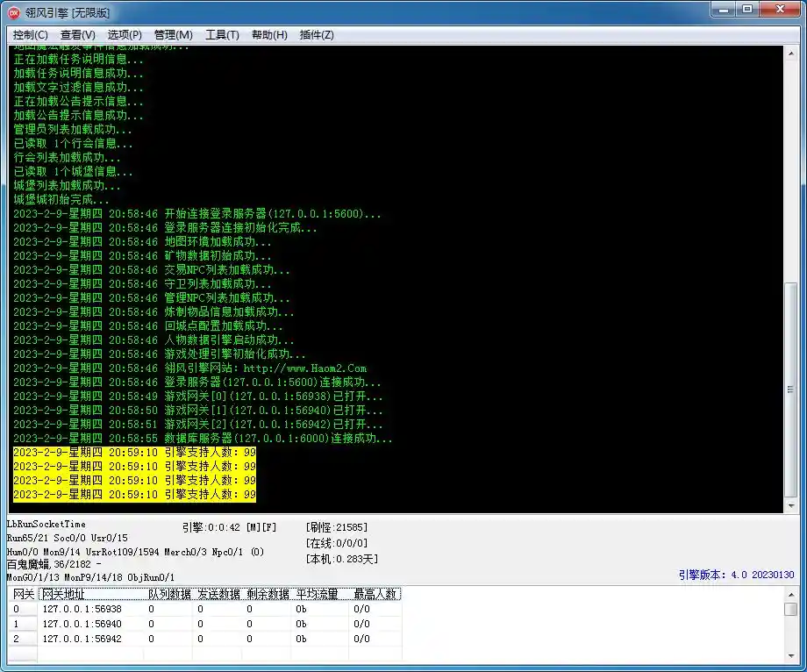Open the 工具(T) menu
This screenshot has height=672, width=807.
pyautogui.click(x=222, y=35)
